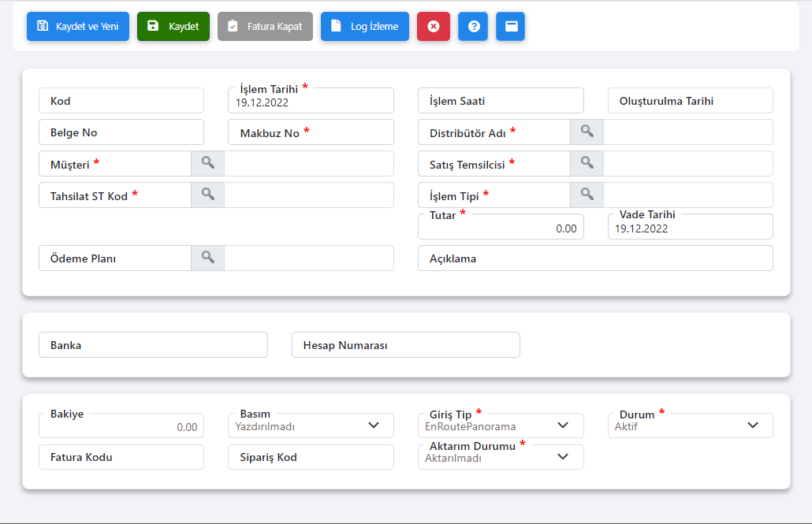
Task: Click the Müşteri search magnifier icon
Action: [x=207, y=163]
